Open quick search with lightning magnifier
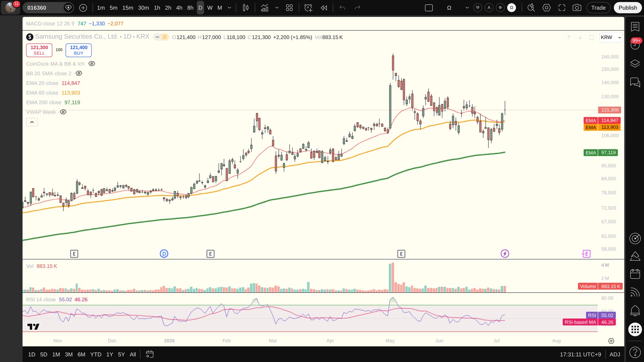Image resolution: width=644 pixels, height=362 pixels. 531,8
